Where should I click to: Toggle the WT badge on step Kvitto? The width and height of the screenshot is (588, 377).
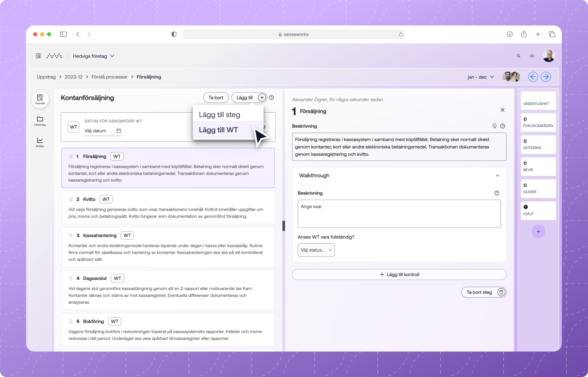pyautogui.click(x=106, y=199)
